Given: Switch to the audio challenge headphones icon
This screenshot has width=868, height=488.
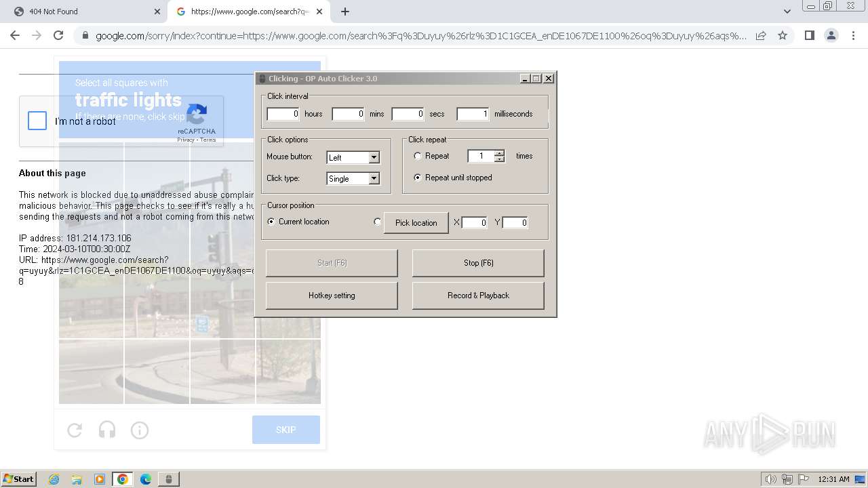Looking at the screenshot, I should (x=107, y=430).
